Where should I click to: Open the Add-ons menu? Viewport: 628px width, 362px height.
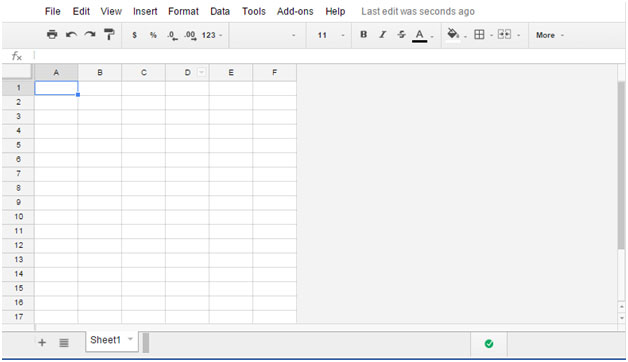point(295,11)
